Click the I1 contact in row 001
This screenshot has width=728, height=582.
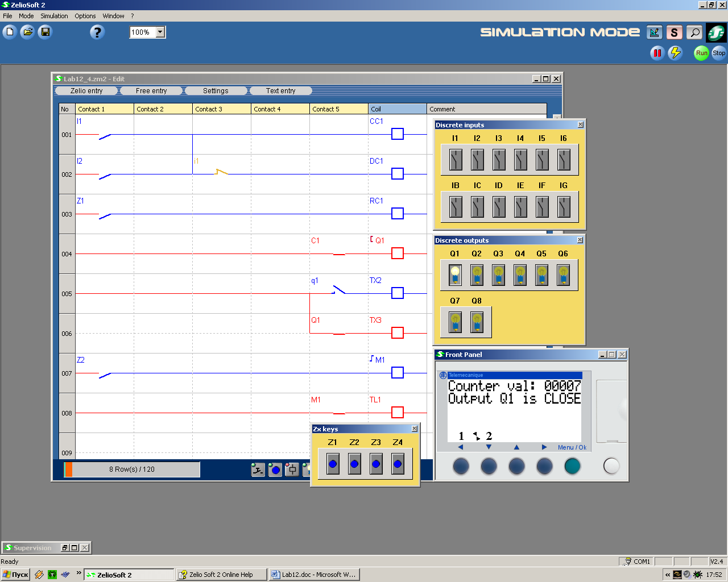(x=105, y=135)
